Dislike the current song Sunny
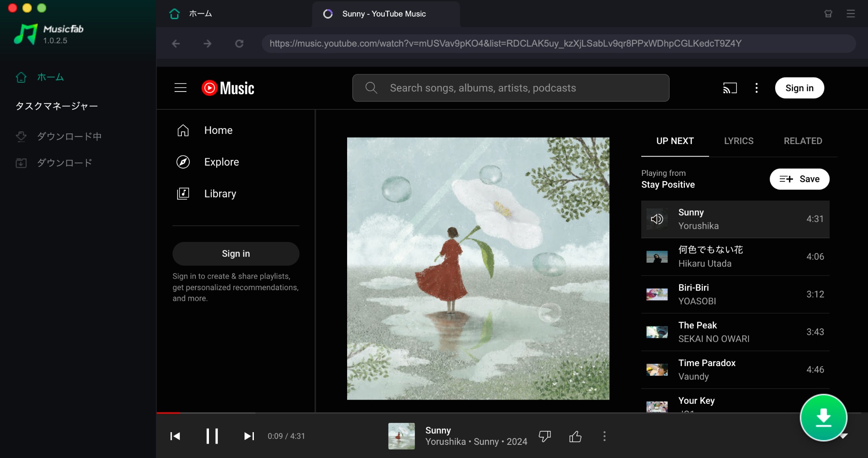 click(x=545, y=436)
